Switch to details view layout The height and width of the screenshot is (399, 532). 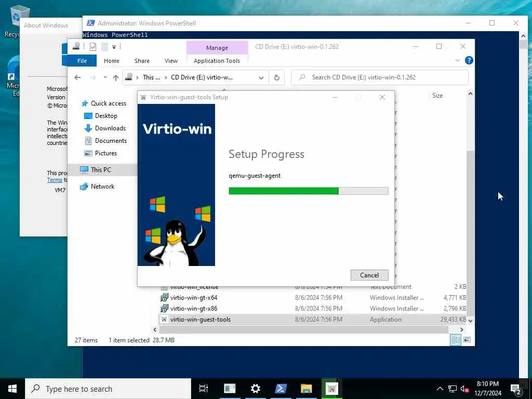click(455, 340)
